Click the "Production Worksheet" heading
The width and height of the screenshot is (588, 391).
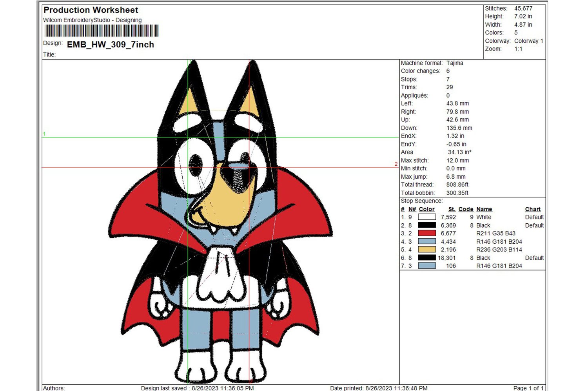point(91,10)
